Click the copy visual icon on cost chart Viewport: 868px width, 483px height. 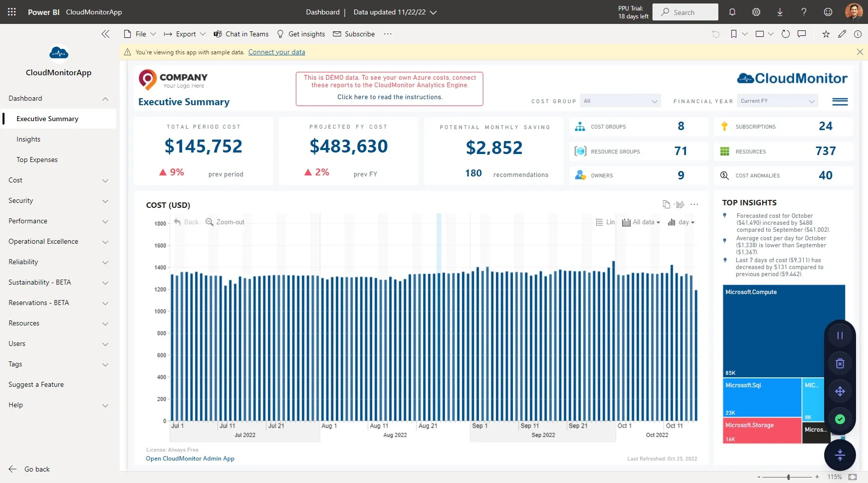pyautogui.click(x=666, y=204)
